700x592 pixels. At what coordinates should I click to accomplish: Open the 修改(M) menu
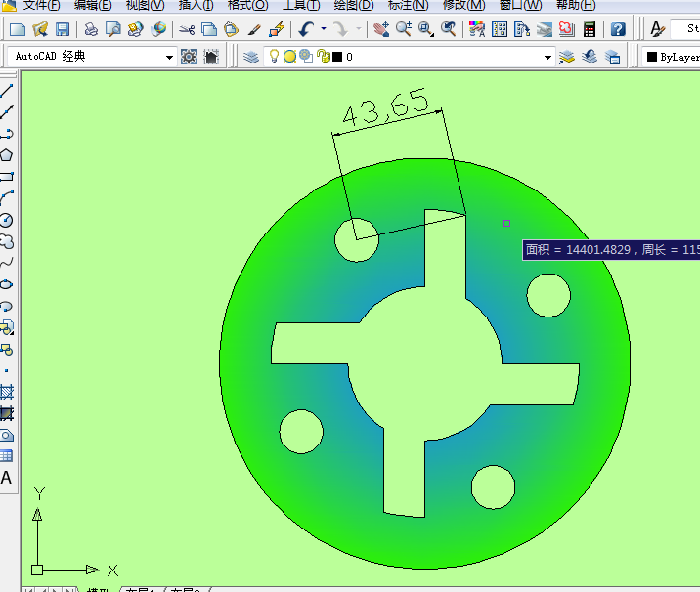coord(463,5)
